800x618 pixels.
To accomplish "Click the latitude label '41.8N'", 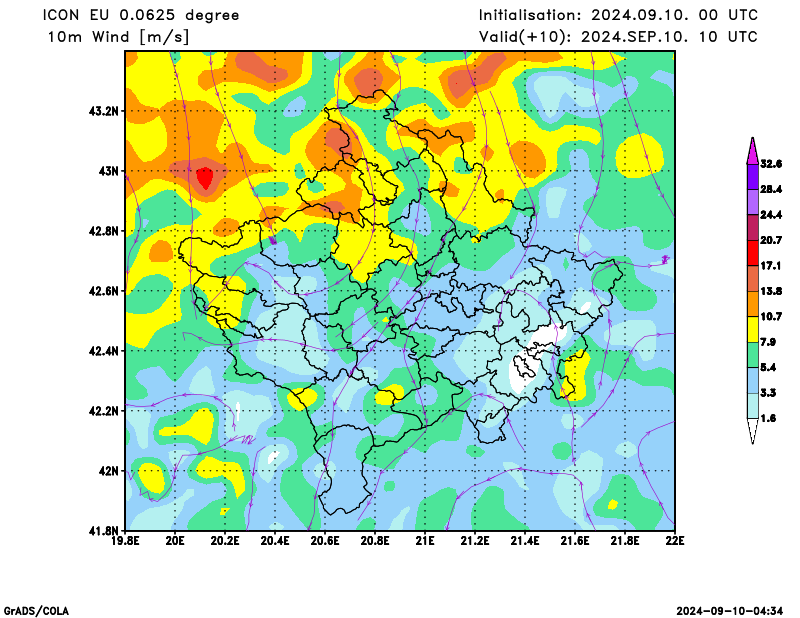I will (x=104, y=531).
